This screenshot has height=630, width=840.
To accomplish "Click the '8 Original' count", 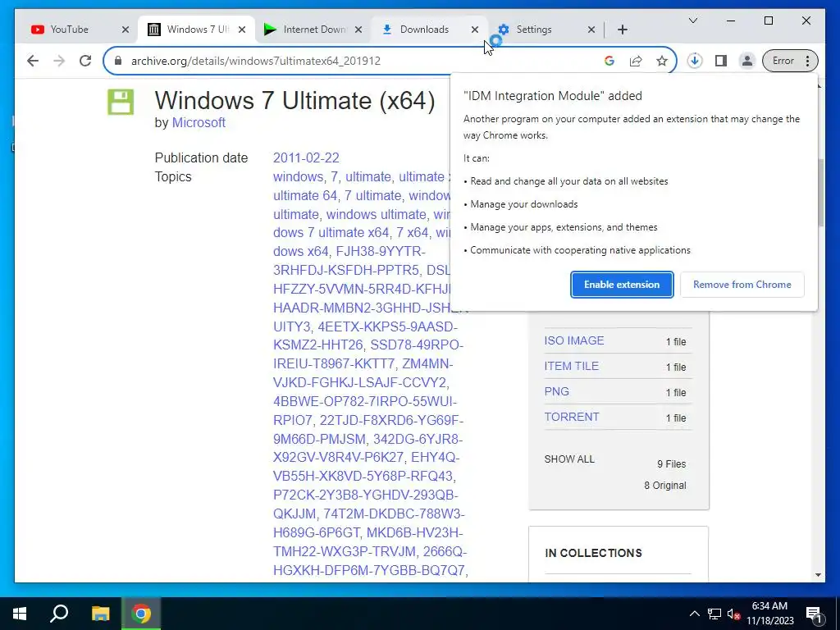I will [664, 486].
